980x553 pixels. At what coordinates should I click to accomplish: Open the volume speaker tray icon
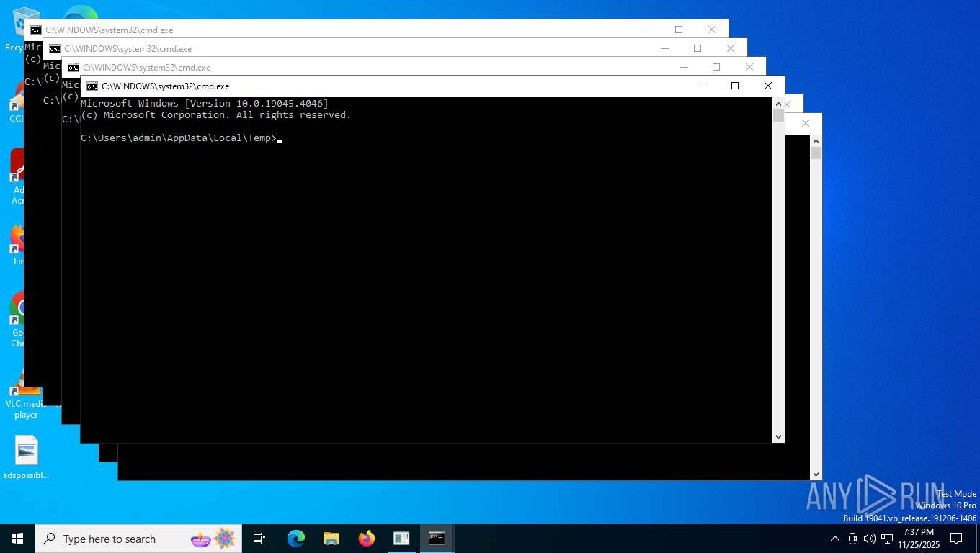(x=870, y=539)
